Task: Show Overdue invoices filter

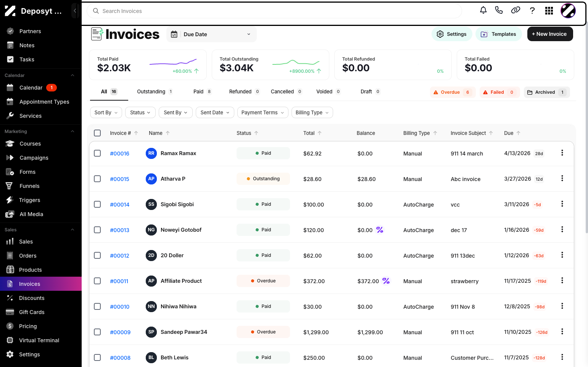Action: [453, 92]
